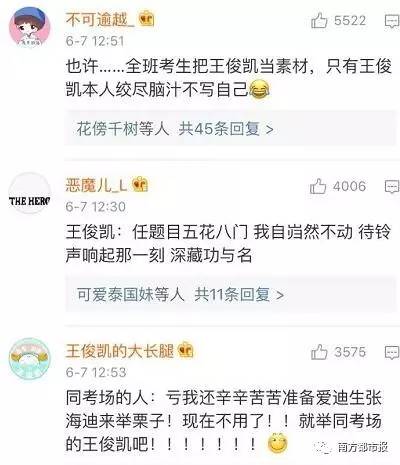Image resolution: width=400 pixels, height=465 pixels.
Task: Like the comment with 3575 likes
Action: point(319,352)
